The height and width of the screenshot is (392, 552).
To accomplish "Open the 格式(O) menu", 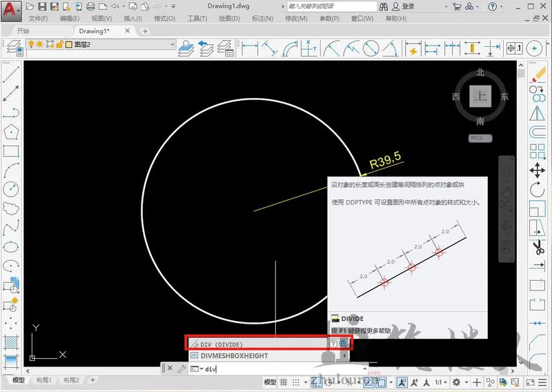I will tap(165, 19).
